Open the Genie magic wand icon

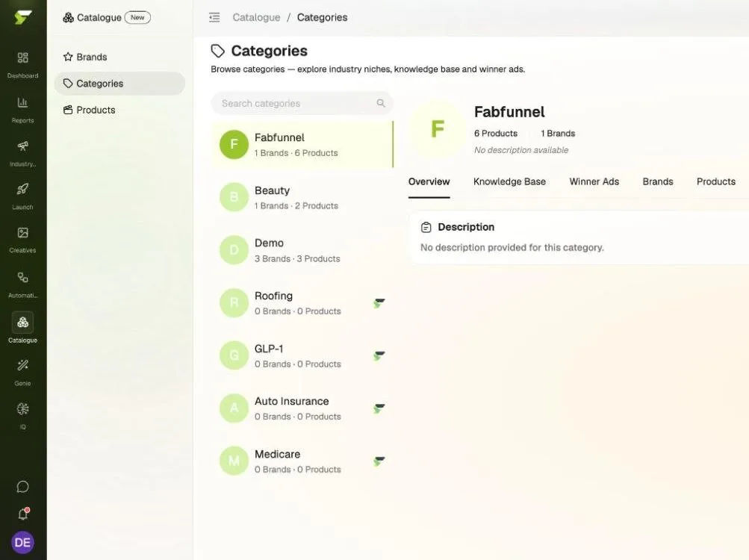[22, 366]
